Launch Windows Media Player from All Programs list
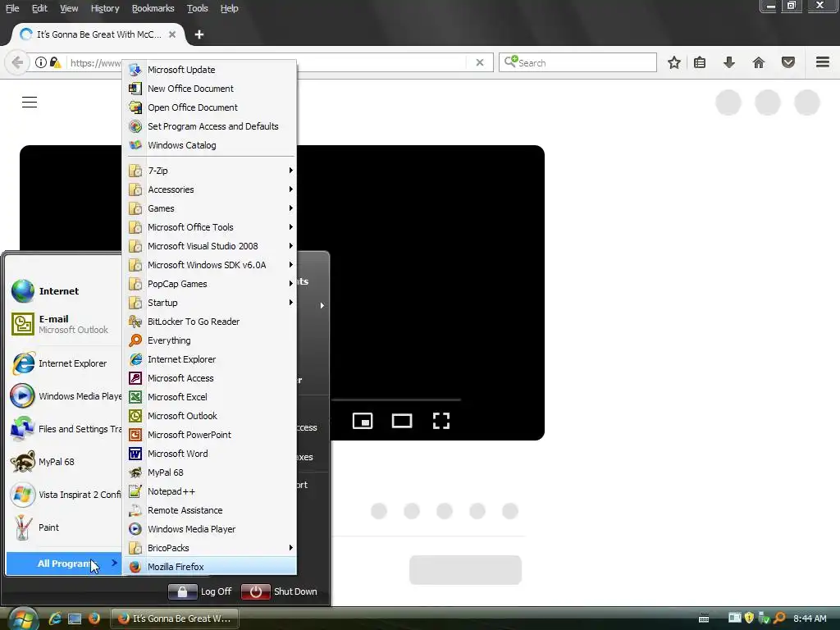The width and height of the screenshot is (840, 630). [209, 529]
